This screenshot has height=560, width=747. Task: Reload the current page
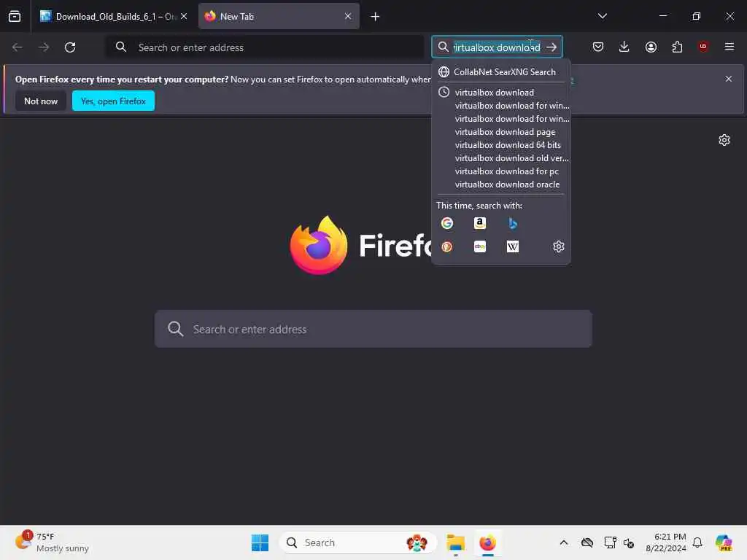pyautogui.click(x=70, y=47)
